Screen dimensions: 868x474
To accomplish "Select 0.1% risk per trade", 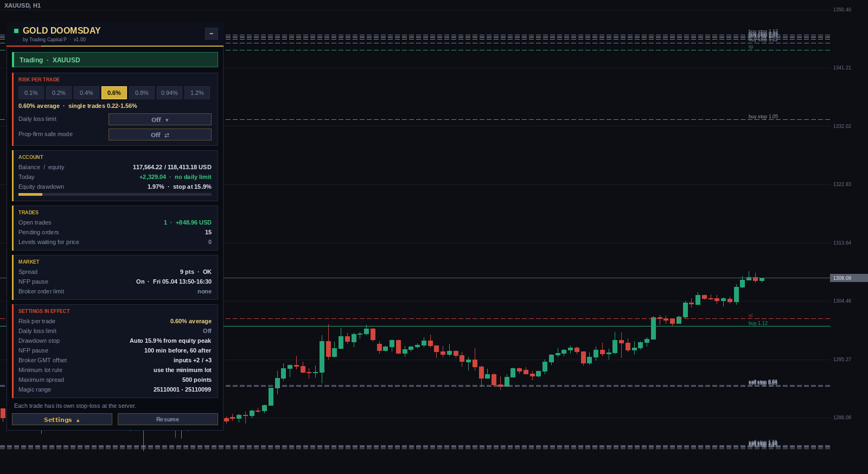I will point(31,93).
